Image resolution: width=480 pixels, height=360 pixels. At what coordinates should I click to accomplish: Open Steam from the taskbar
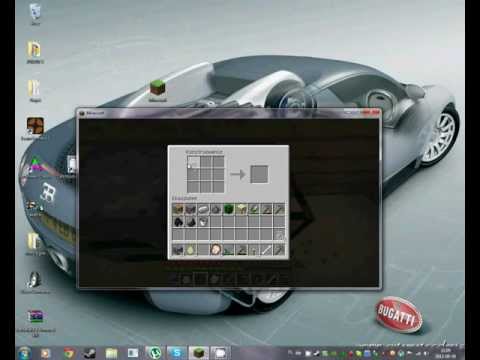click(90, 353)
